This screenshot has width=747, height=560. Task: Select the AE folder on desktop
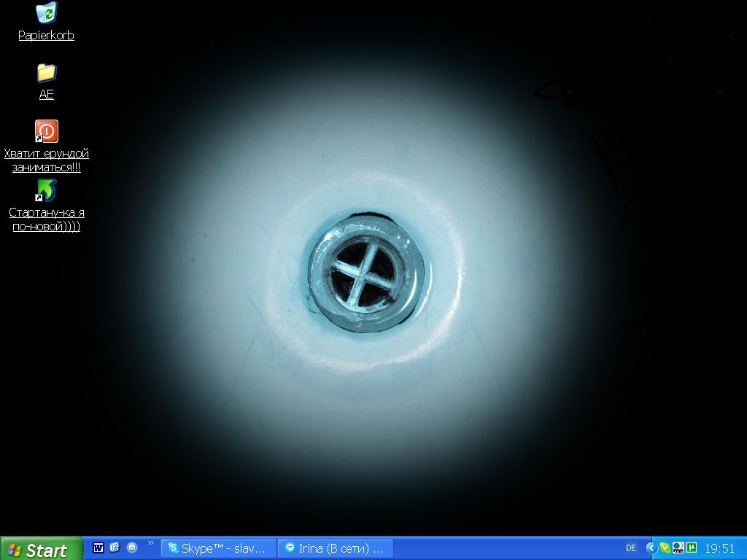point(46,73)
